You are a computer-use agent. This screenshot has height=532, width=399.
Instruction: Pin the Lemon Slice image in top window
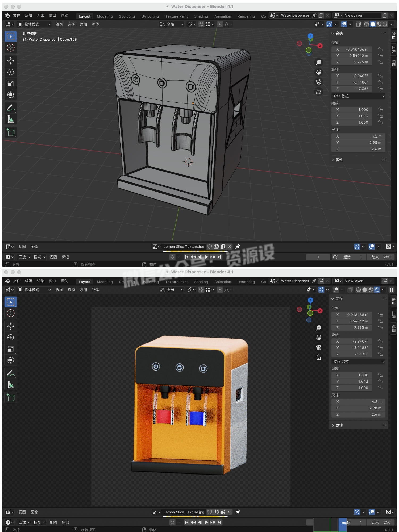[238, 247]
